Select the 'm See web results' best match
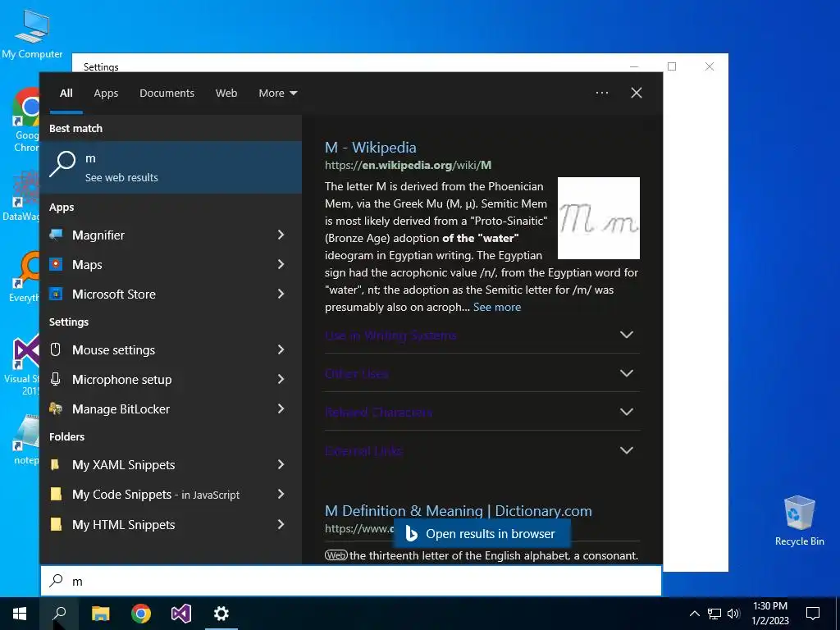Image resolution: width=840 pixels, height=630 pixels. 171,167
